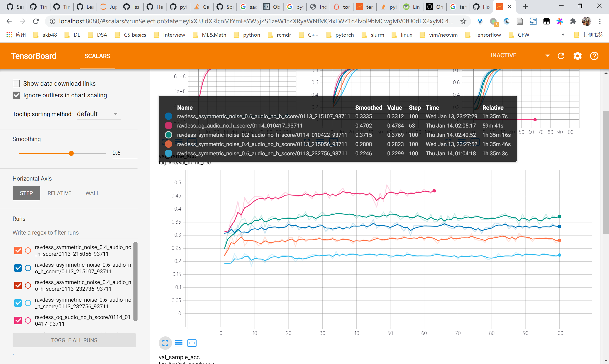609x364 pixels.
Task: Switch to the 'sac' Google browser tab
Action: pyautogui.click(x=248, y=7)
